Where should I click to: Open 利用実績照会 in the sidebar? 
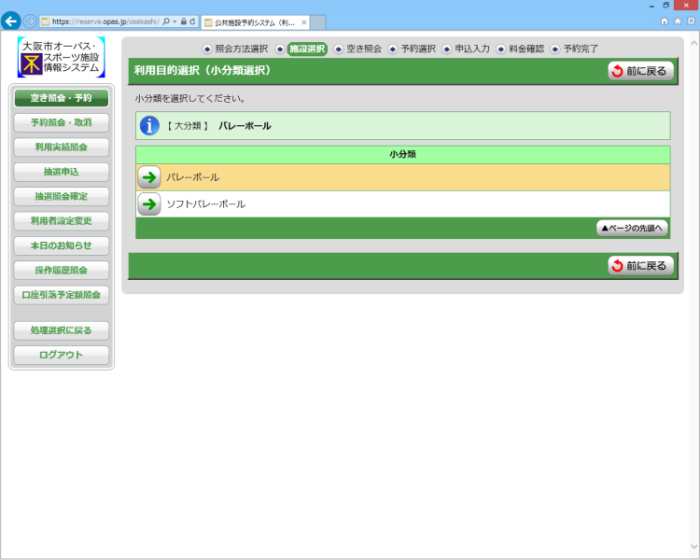[x=61, y=147]
